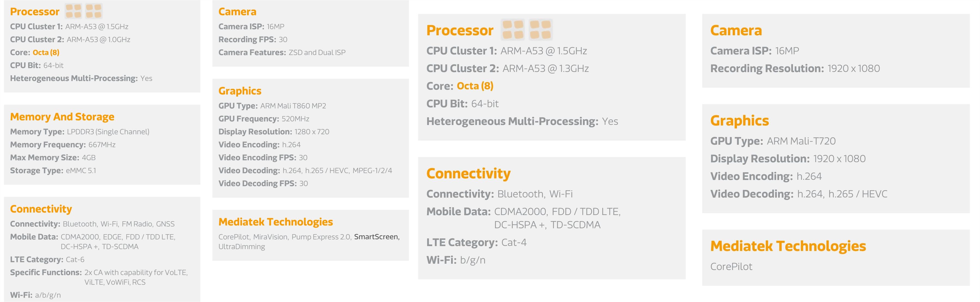The height and width of the screenshot is (302, 980).
Task: Click the Cat-6 LTE category value
Action: [75, 259]
